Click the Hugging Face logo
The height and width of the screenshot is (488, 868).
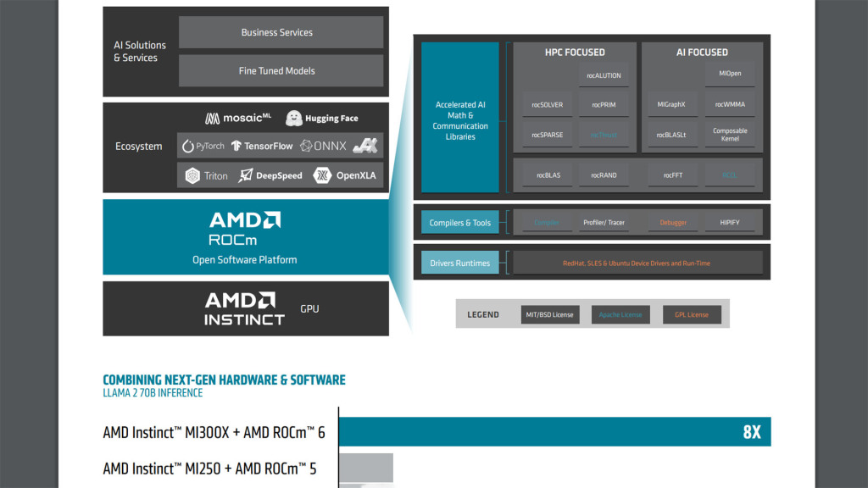pyautogui.click(x=321, y=118)
